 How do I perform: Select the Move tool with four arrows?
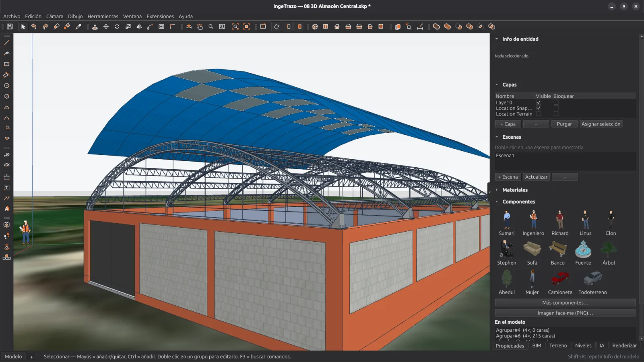click(x=106, y=27)
